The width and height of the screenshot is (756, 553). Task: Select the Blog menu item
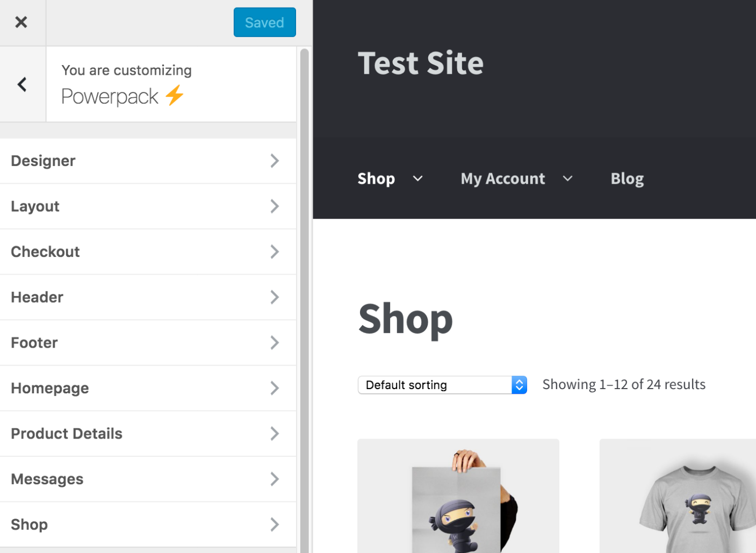[627, 178]
